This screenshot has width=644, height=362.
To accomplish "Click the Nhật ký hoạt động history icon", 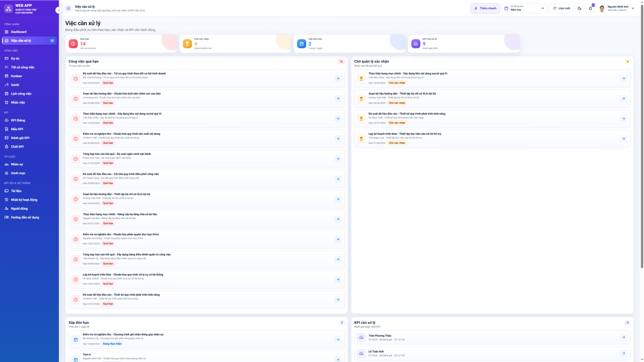I will 6,200.
